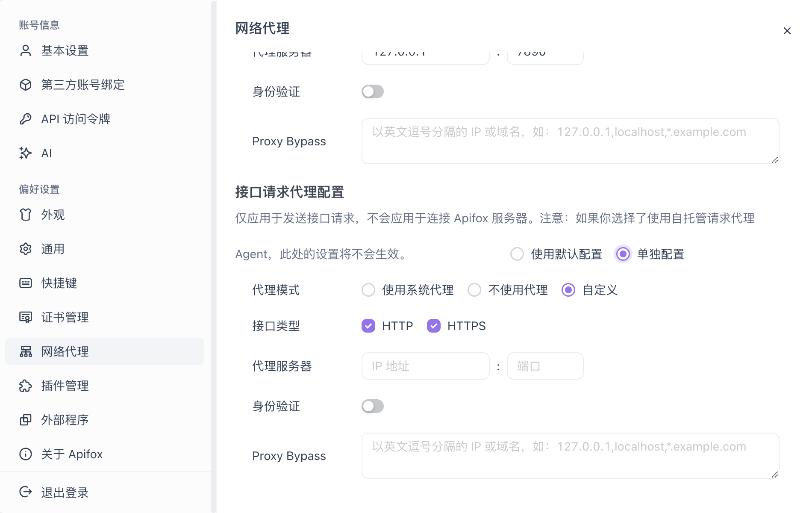Select the 第三方账号绑定 sidebar icon
This screenshot has height=513, width=812.
click(26, 85)
